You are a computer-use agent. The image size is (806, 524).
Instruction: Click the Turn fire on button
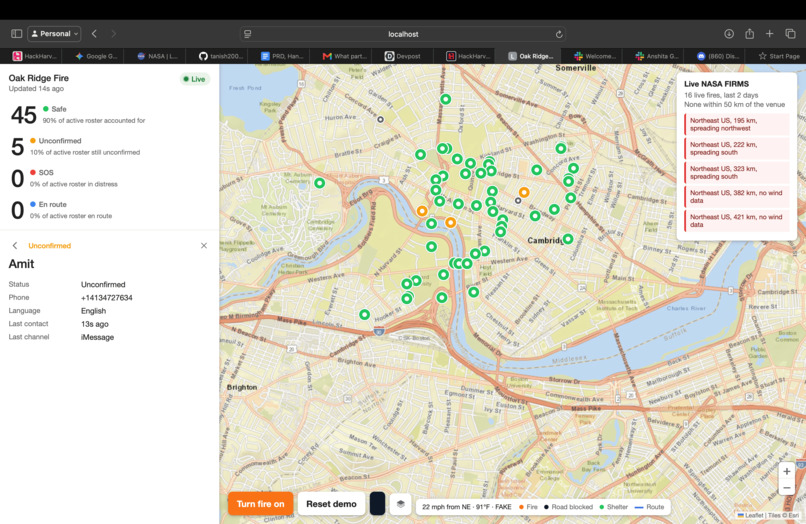pos(260,504)
